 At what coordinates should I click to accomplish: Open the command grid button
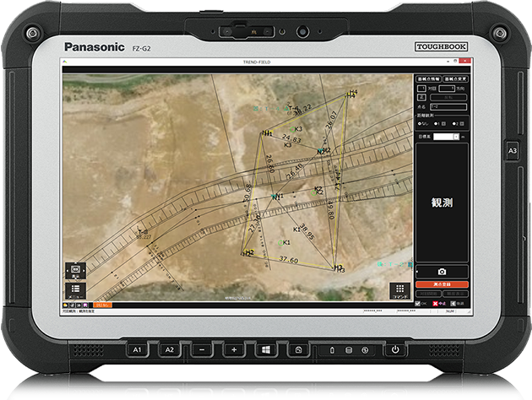pos(399,289)
